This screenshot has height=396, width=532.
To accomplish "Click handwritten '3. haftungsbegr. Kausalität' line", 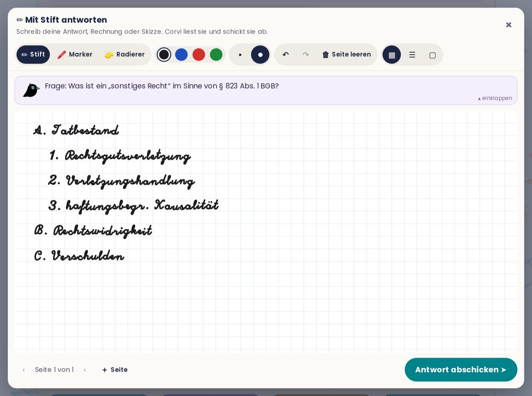I will (x=133, y=206).
